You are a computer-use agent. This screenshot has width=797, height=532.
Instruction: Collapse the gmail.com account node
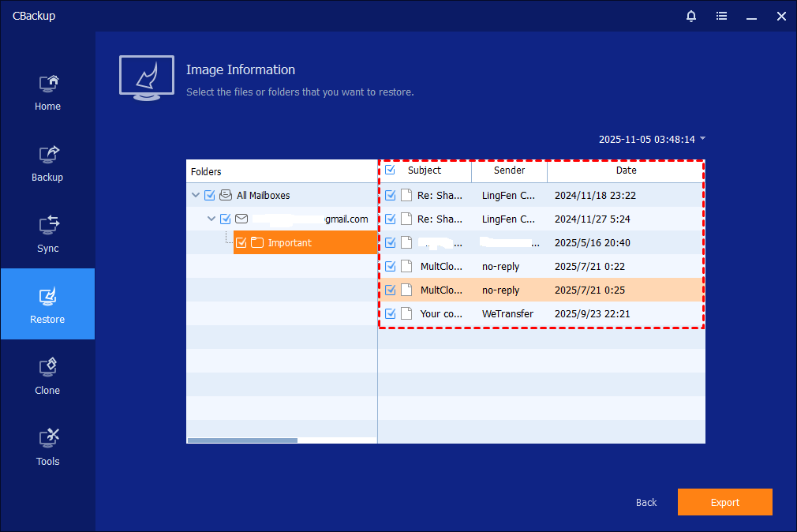click(211, 219)
